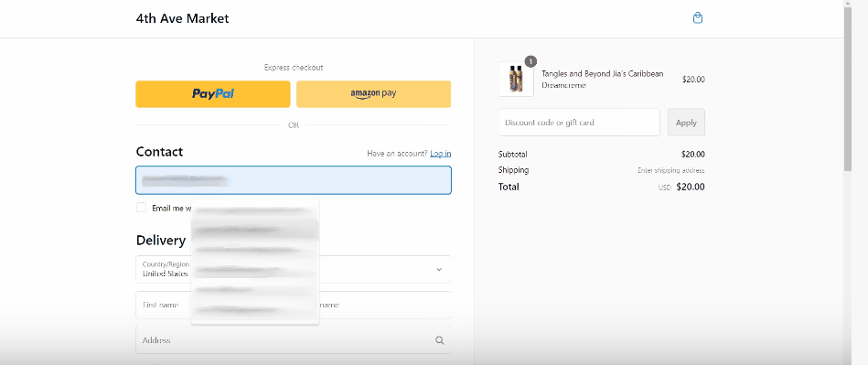Viewport: 868px width, 365px height.
Task: Click the search magnifier in Address field
Action: coord(440,340)
